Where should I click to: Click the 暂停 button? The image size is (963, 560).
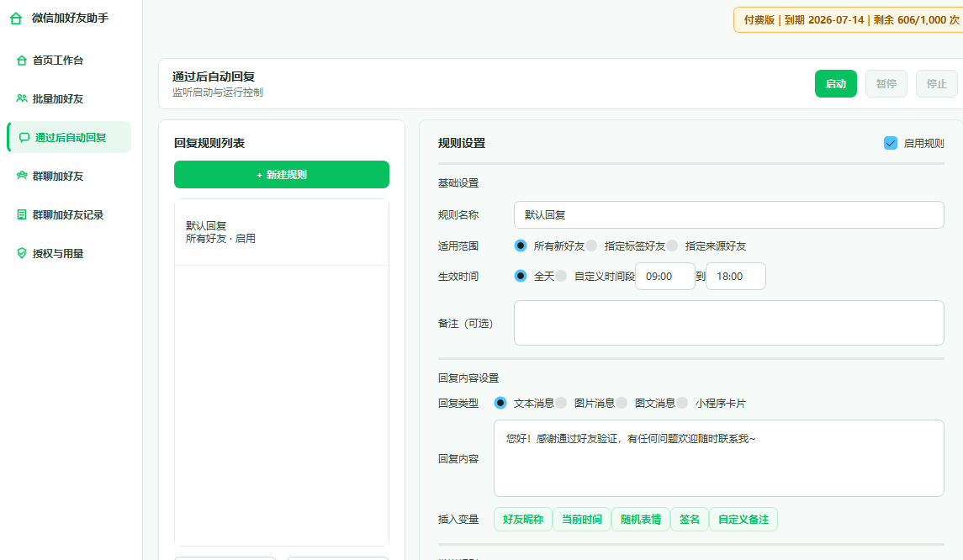[x=886, y=83]
